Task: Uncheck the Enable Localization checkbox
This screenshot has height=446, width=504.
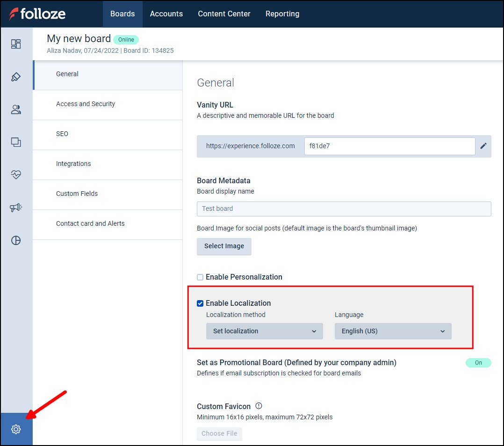Action: coord(200,303)
